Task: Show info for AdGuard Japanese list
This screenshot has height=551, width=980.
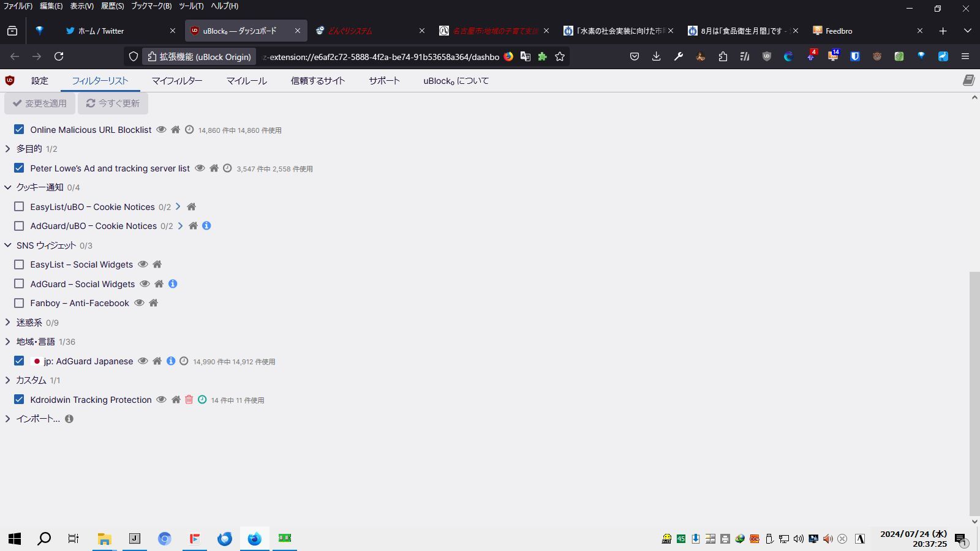Action: 171,361
